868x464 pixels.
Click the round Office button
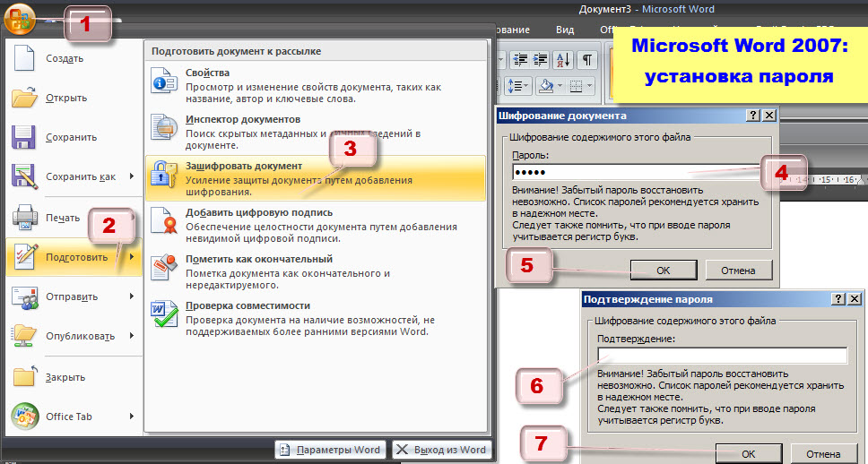point(20,20)
